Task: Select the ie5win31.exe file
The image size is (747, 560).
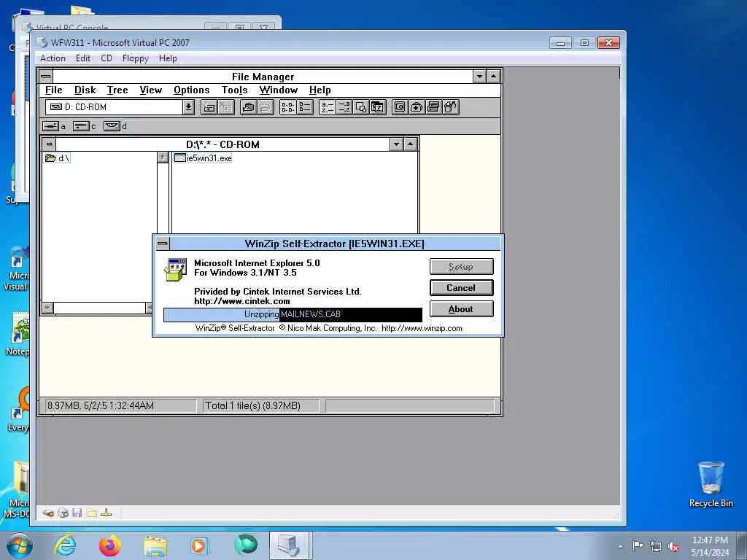Action: tap(203, 157)
